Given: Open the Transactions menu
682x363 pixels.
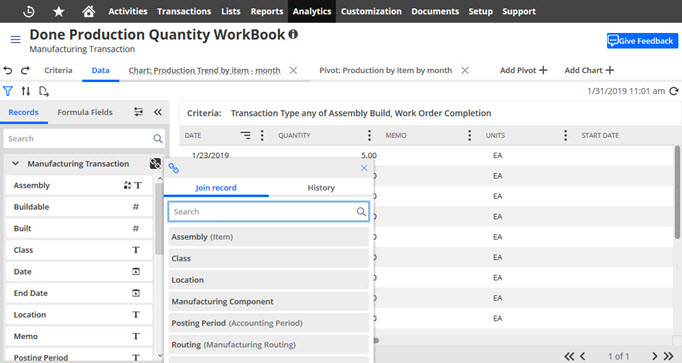Looking at the screenshot, I should click(184, 11).
